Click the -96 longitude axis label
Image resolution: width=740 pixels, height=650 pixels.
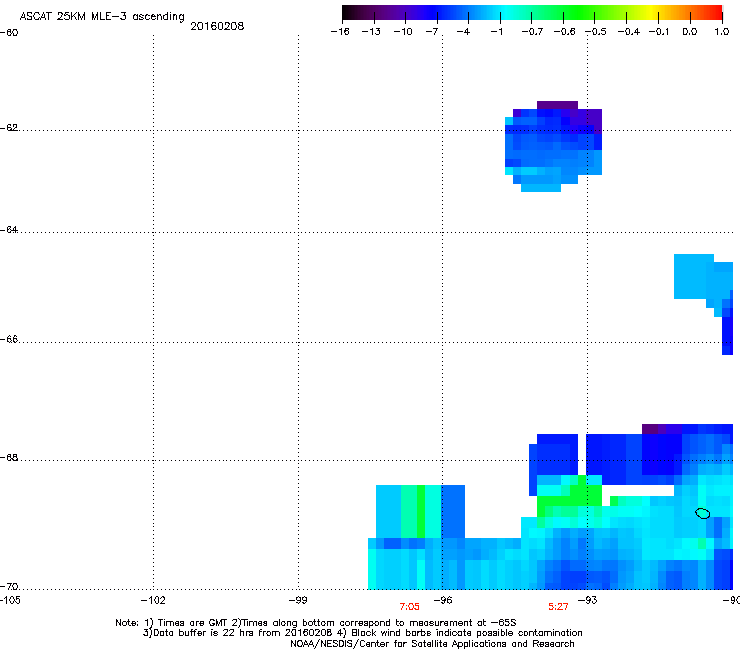pos(443,600)
